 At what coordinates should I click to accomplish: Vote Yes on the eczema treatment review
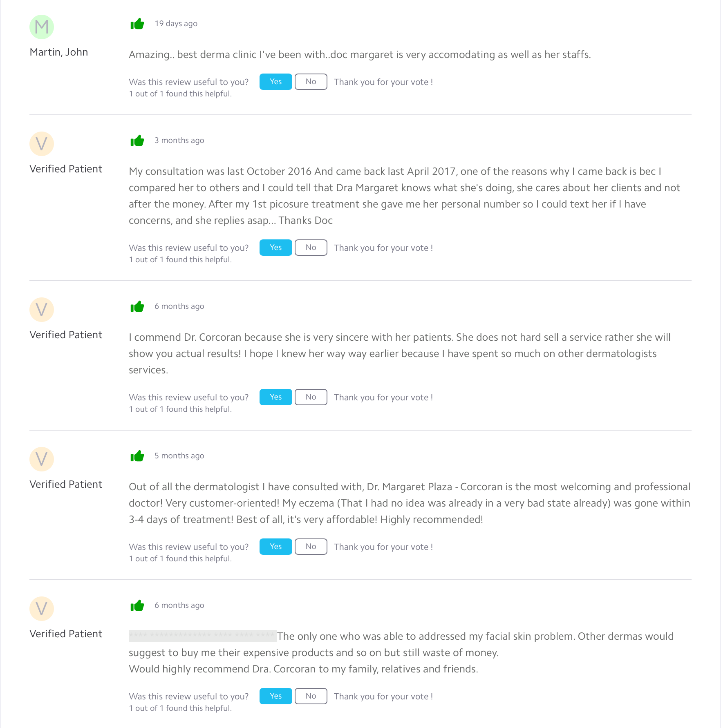pos(276,547)
